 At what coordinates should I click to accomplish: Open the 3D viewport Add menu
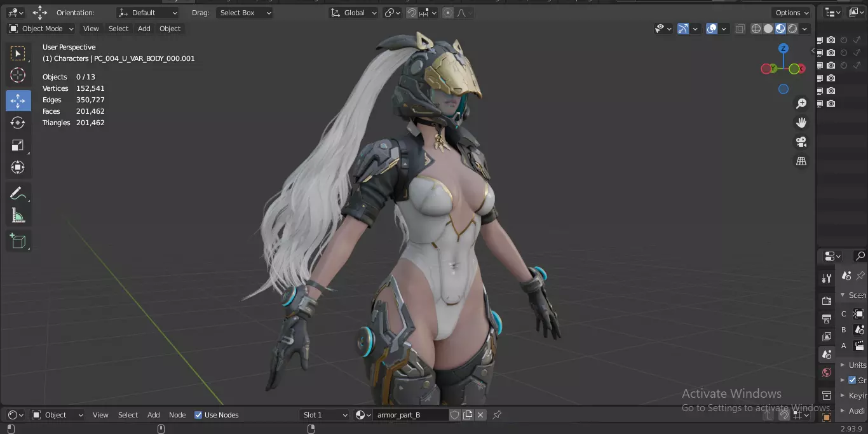tap(144, 29)
